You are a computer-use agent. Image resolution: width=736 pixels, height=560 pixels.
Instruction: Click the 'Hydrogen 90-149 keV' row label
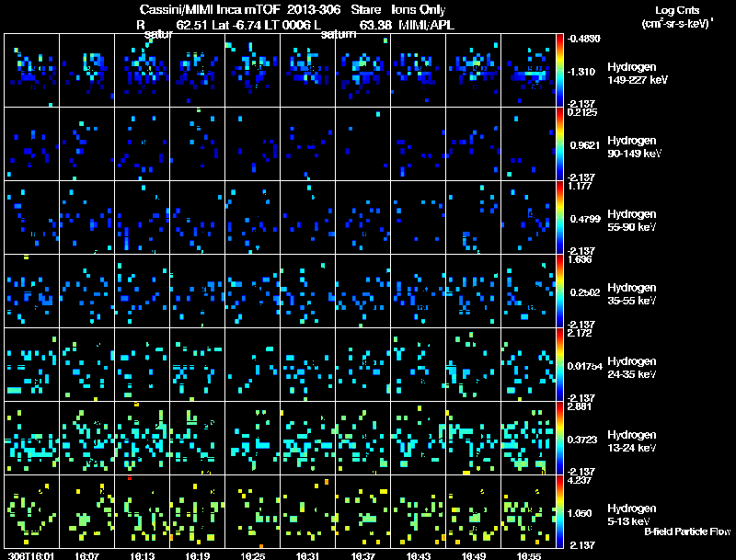pyautogui.click(x=634, y=147)
